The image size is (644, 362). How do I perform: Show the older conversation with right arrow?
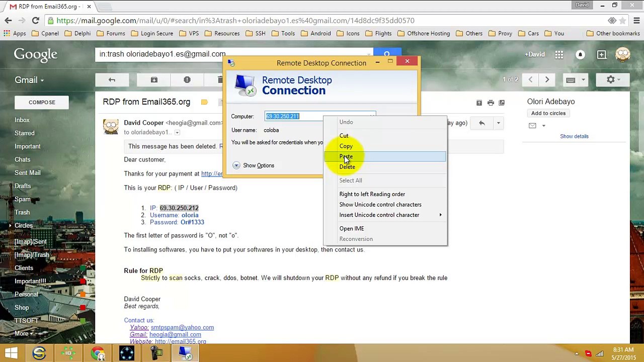[547, 80]
